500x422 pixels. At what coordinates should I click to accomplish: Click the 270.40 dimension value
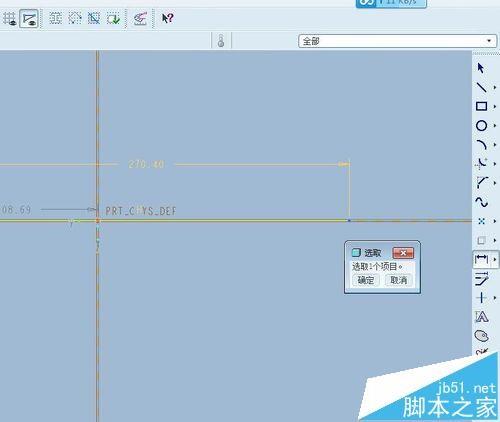coord(146,164)
